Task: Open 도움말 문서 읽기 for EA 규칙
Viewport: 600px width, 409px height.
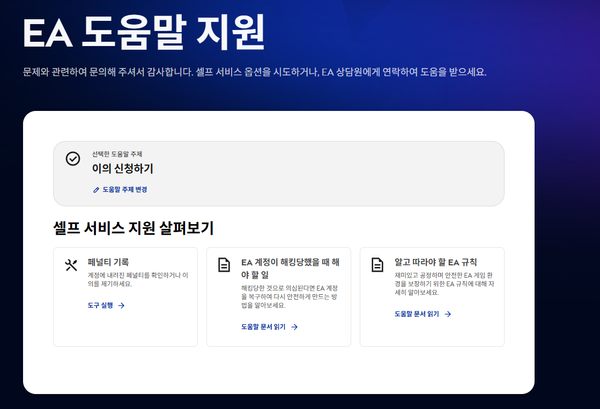Action: tap(418, 313)
